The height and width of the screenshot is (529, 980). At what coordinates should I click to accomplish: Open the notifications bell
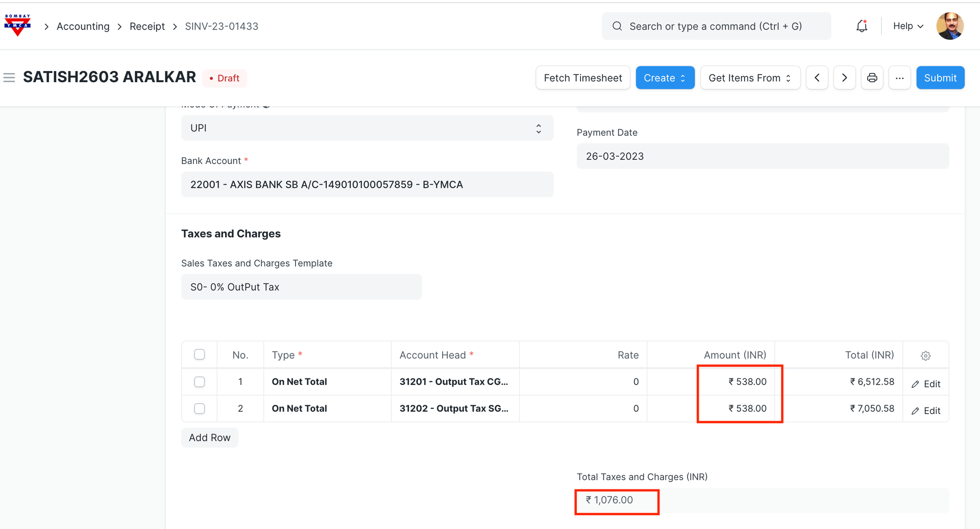[x=862, y=26]
